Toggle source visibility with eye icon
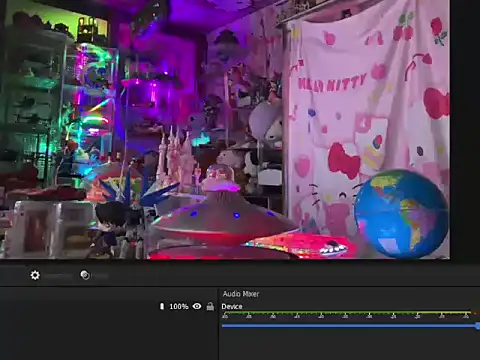 pyautogui.click(x=197, y=306)
